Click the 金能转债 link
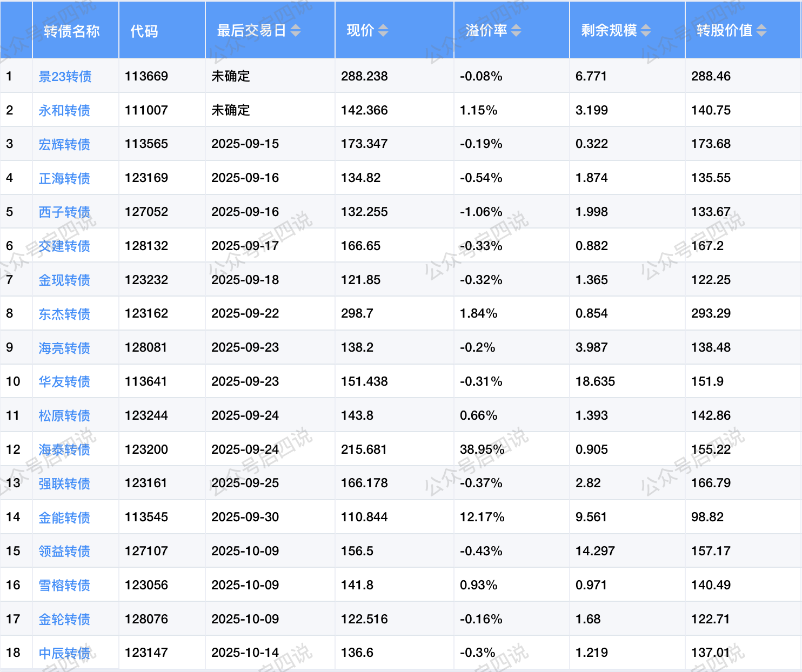Viewport: 802px width, 672px height. point(64,518)
